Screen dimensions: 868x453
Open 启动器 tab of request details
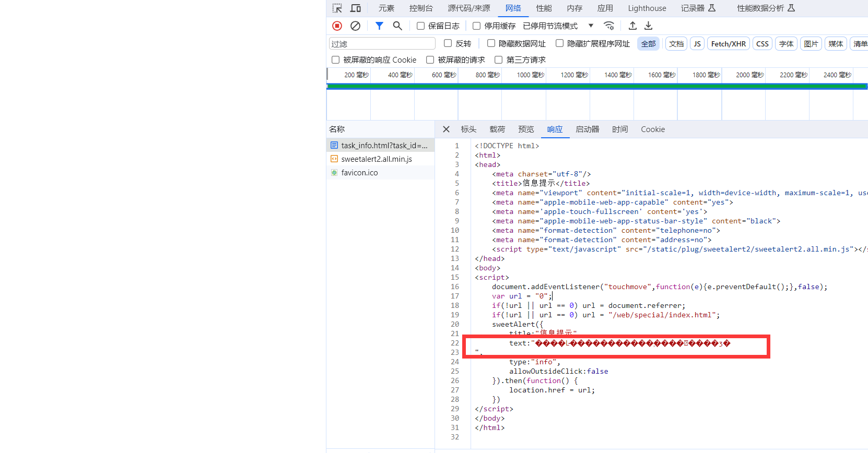point(588,129)
